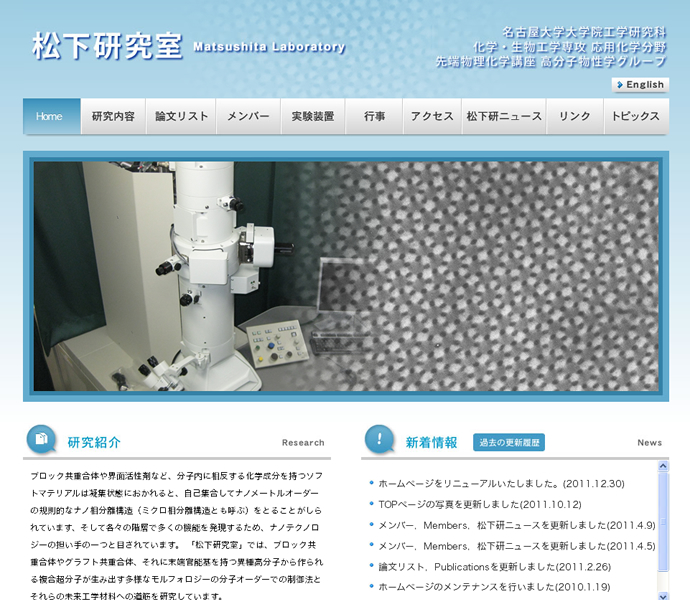The height and width of the screenshot is (600, 690).
Task: Click the 行事 navigation item
Action: click(374, 116)
